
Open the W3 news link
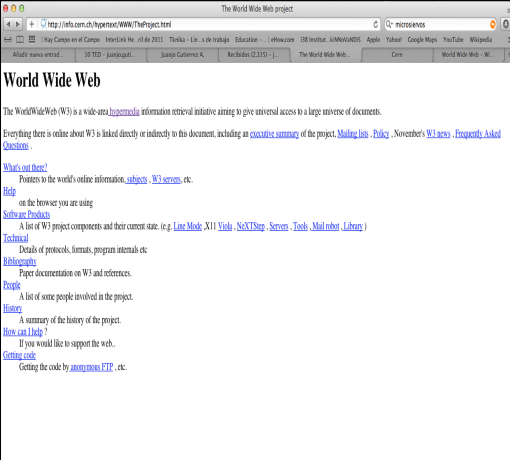point(438,134)
